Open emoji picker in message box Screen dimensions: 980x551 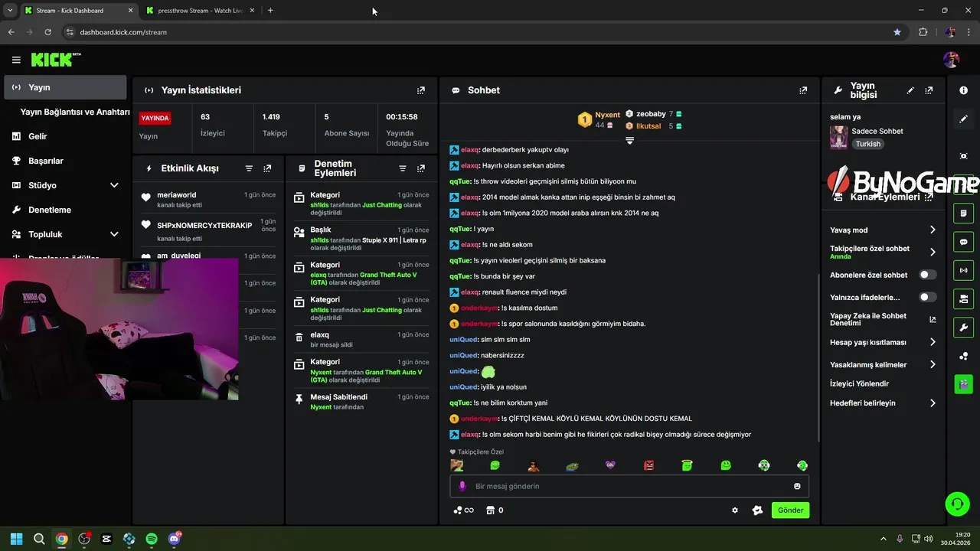tap(797, 486)
